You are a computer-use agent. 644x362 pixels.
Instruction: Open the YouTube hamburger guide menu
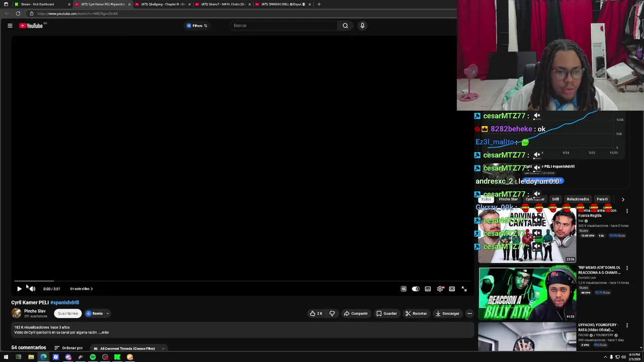point(10,26)
